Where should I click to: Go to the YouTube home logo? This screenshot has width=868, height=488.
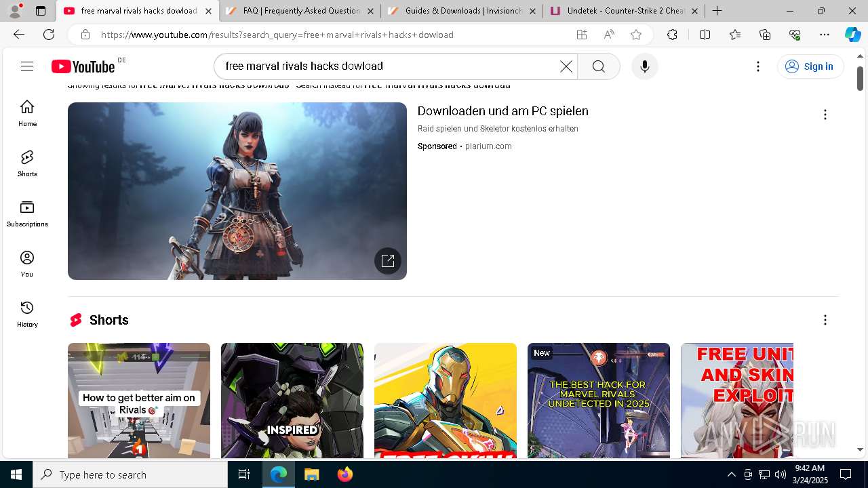83,66
